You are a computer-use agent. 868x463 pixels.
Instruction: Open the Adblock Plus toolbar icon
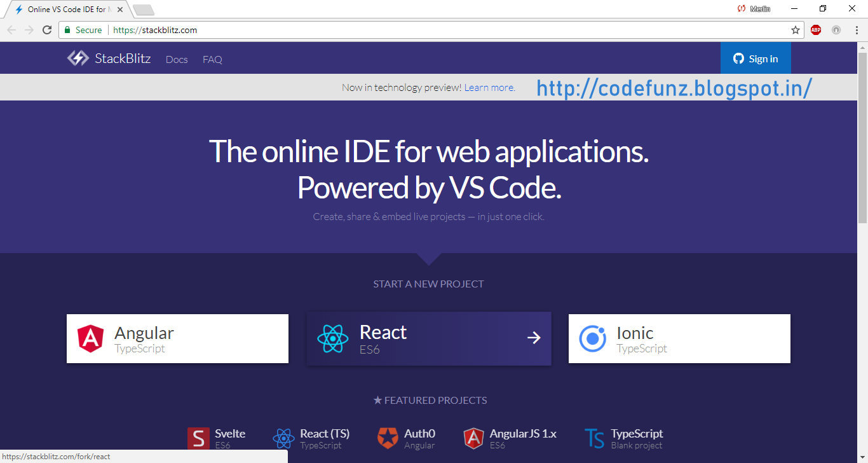click(x=815, y=29)
